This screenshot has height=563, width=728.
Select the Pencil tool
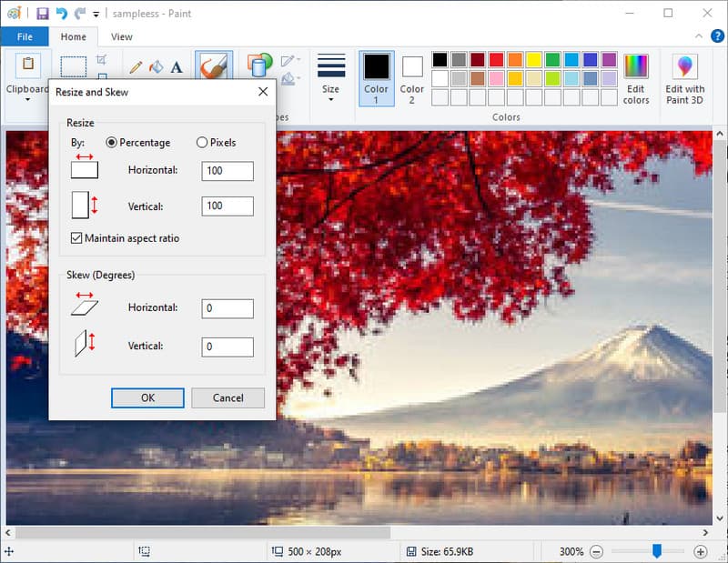(x=136, y=66)
